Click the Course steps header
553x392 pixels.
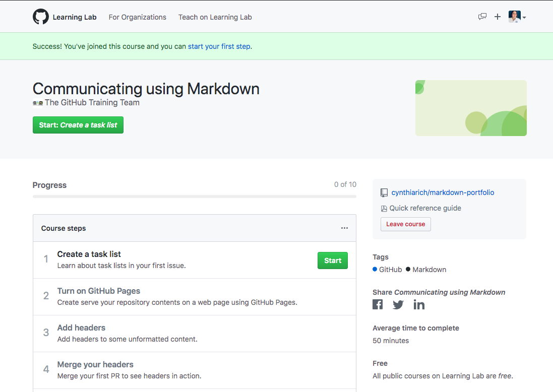(64, 228)
